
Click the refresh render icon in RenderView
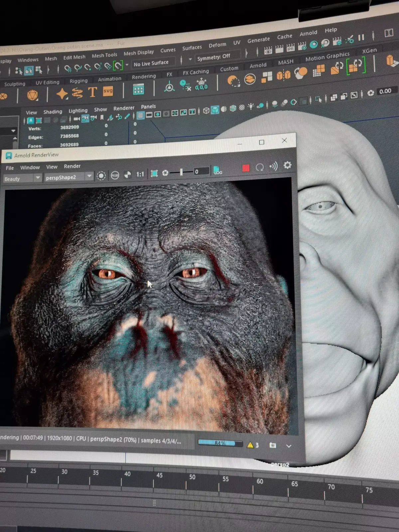260,167
